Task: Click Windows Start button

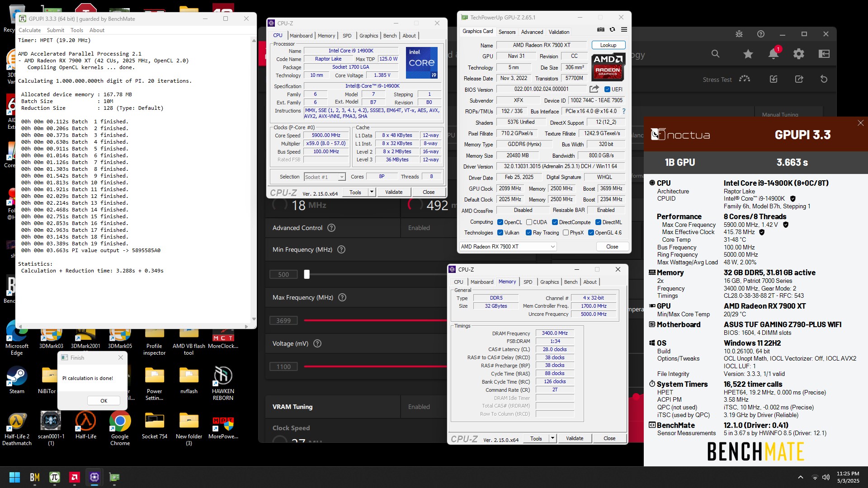Action: [x=14, y=477]
